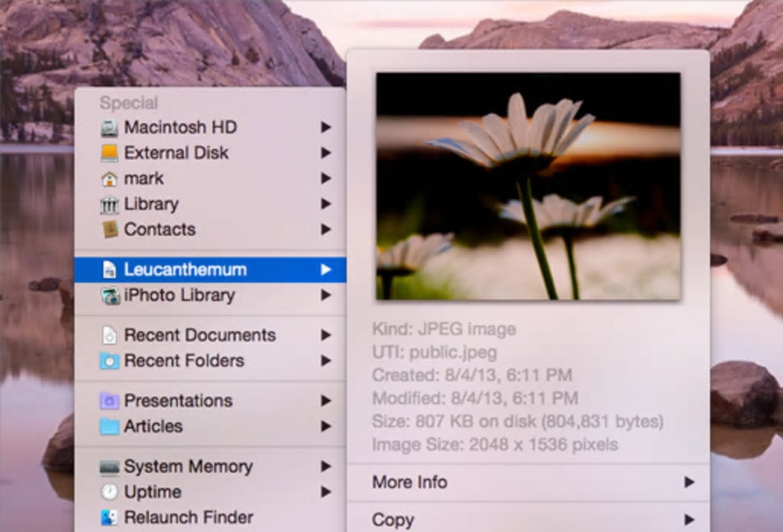Click the home icon beside mark

(x=109, y=179)
